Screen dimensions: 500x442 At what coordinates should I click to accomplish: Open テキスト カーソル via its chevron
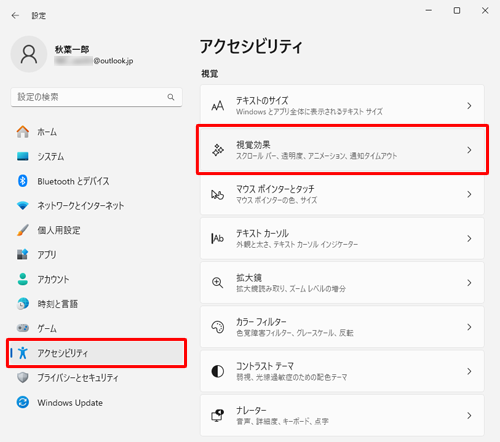click(x=469, y=239)
